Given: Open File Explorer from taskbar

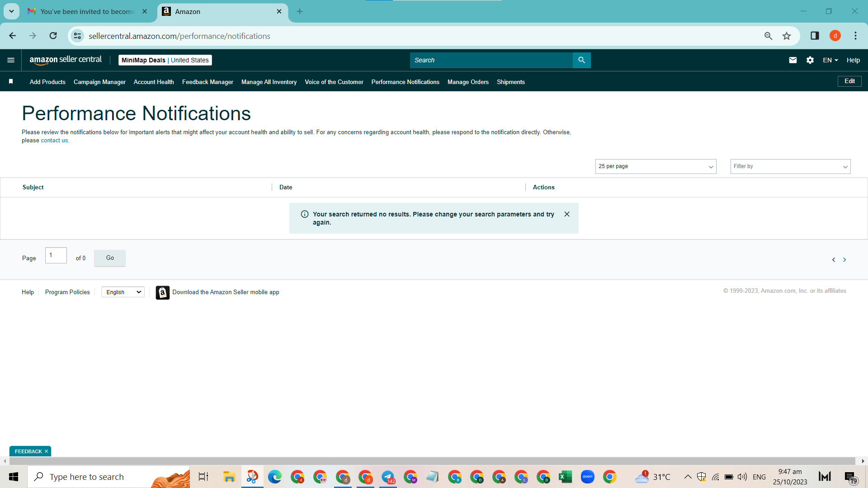Looking at the screenshot, I should coord(229,477).
